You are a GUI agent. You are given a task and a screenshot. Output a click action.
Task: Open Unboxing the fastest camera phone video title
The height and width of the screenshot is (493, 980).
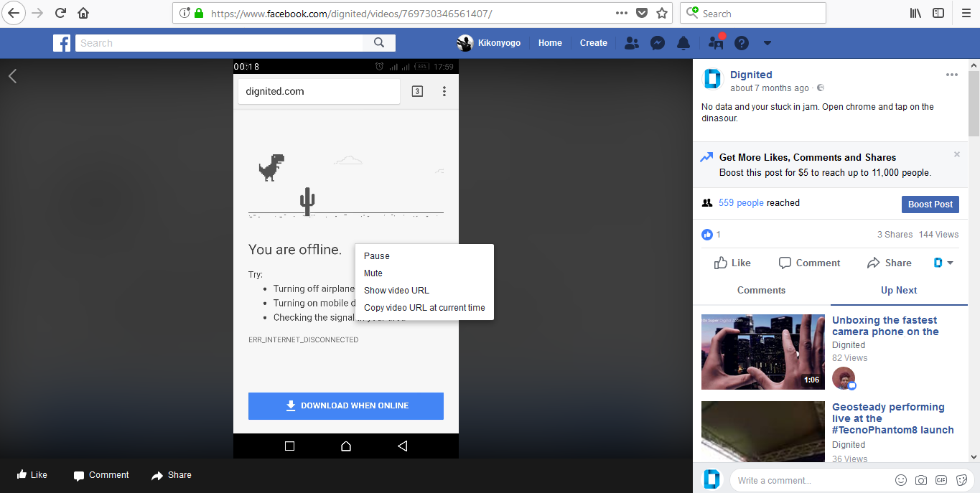pos(885,326)
